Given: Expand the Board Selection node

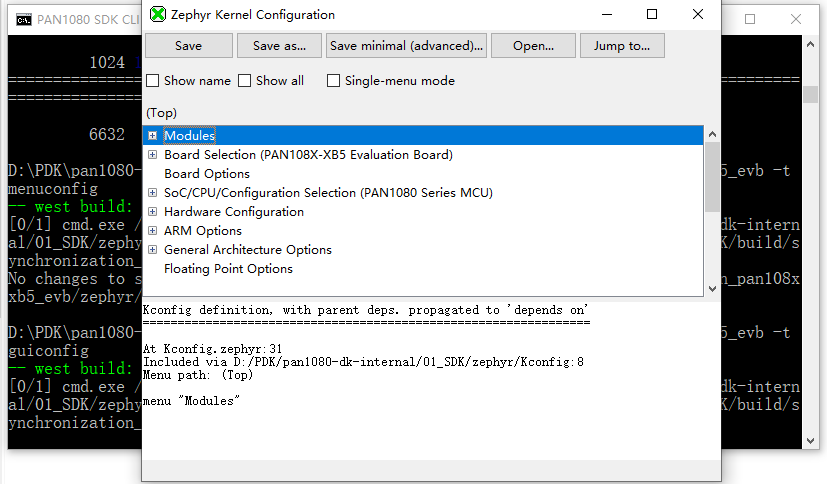Looking at the screenshot, I should (x=152, y=154).
